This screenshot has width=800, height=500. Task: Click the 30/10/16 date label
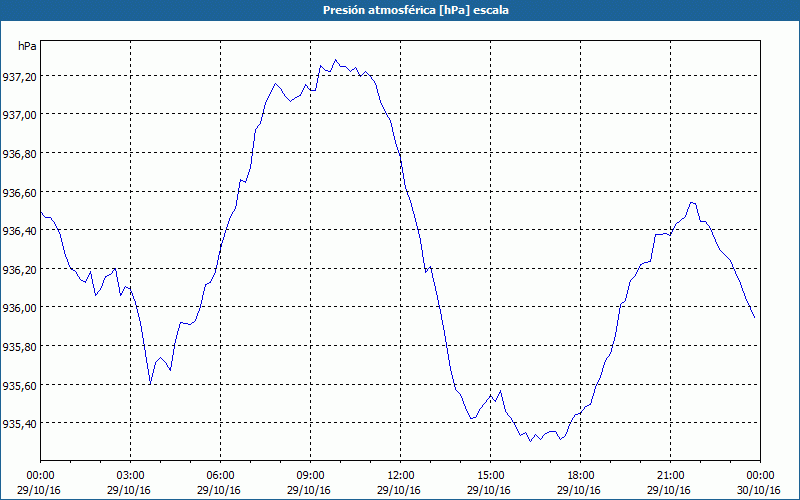759,490
